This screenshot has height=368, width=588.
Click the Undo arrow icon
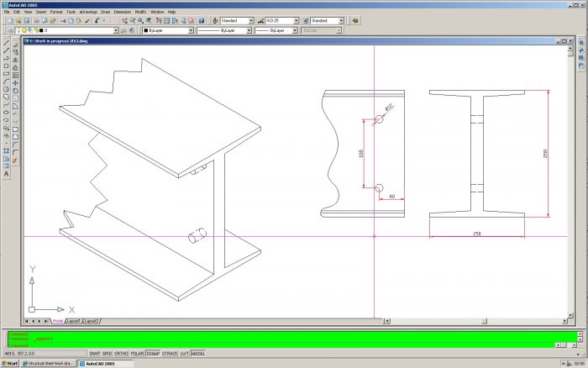coord(97,21)
